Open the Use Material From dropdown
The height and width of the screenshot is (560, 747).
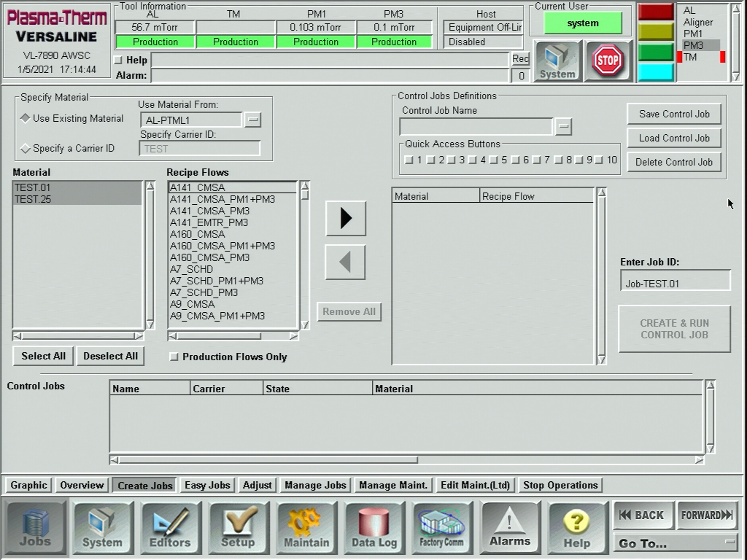[252, 120]
